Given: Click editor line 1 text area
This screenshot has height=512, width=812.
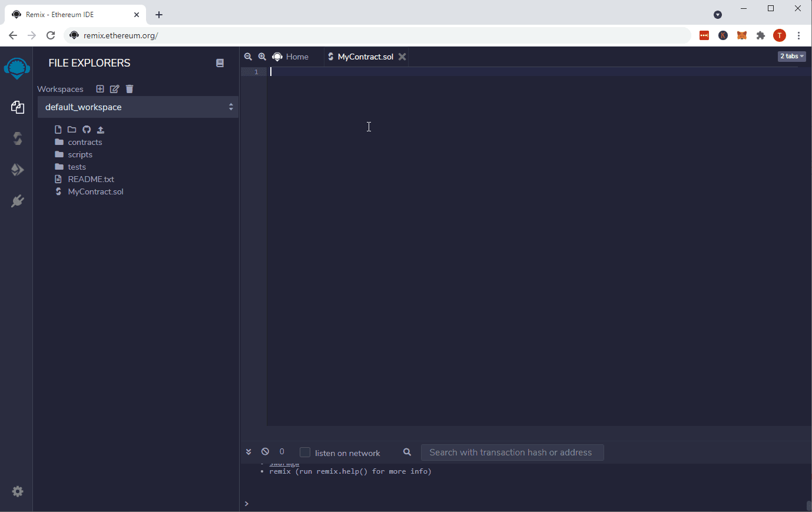Looking at the screenshot, I should 539,72.
